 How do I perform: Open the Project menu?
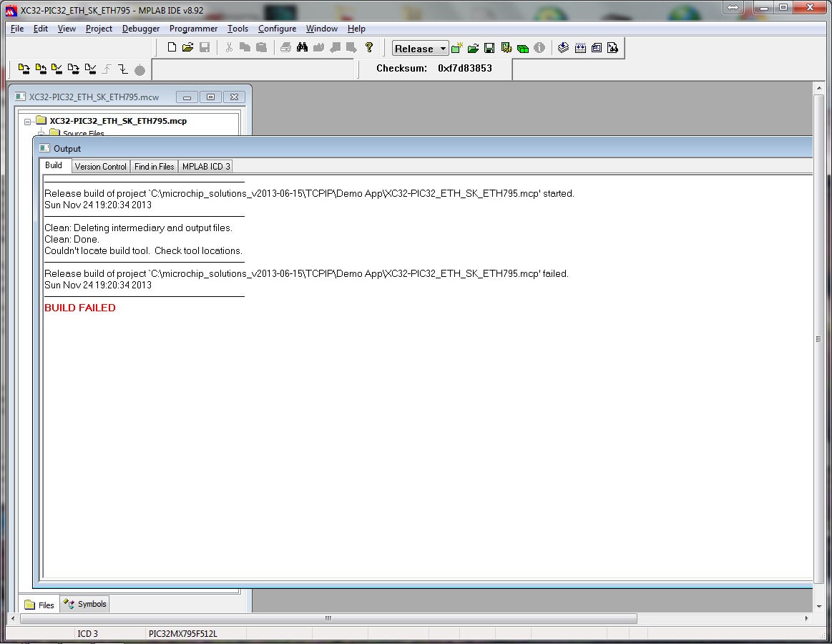click(x=99, y=29)
